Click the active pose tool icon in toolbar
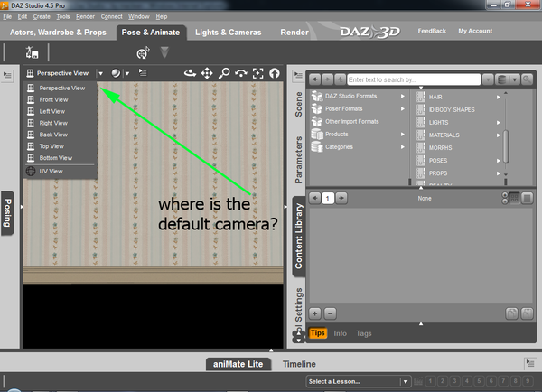This screenshot has height=392, width=542. [x=143, y=53]
